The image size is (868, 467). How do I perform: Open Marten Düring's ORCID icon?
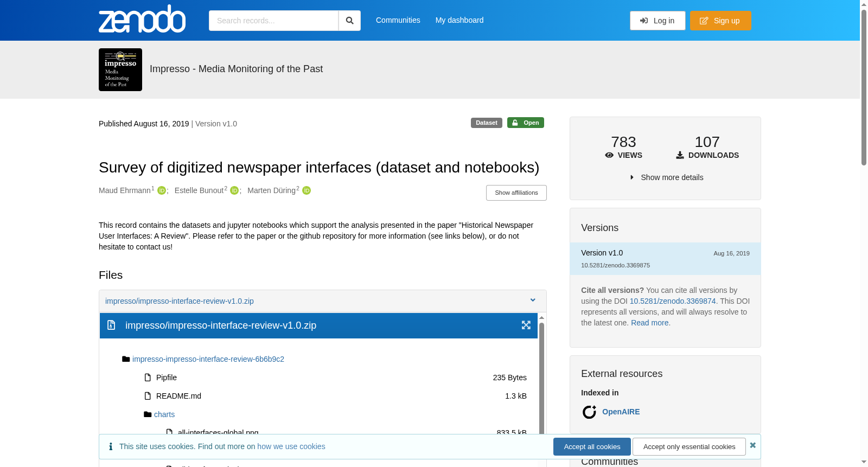click(x=307, y=190)
